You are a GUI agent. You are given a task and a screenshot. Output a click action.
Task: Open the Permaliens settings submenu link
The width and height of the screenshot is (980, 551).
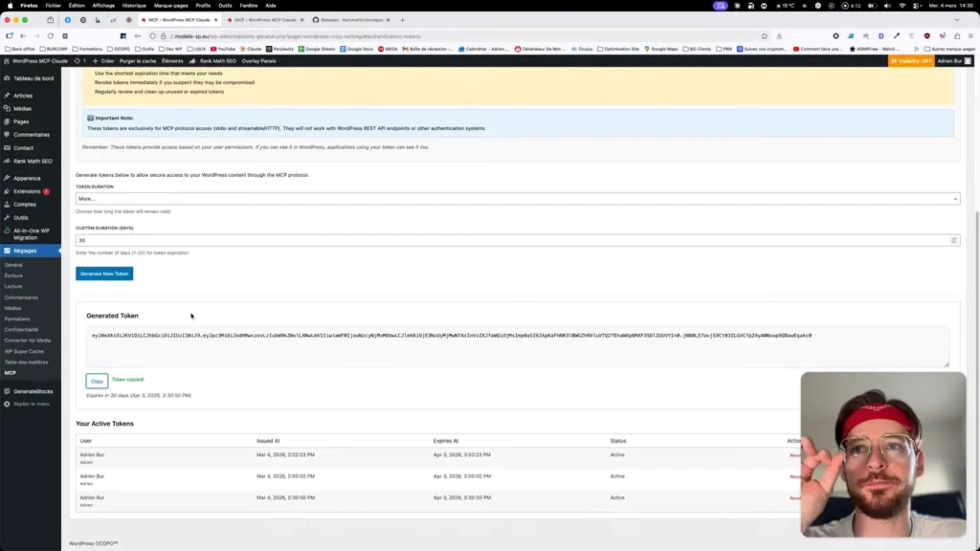pos(17,319)
